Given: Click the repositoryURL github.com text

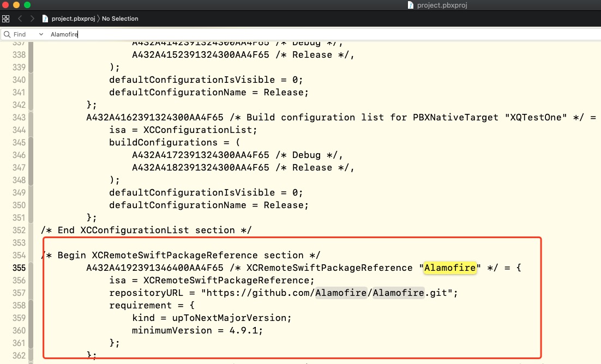Looking at the screenshot, I should tap(284, 293).
